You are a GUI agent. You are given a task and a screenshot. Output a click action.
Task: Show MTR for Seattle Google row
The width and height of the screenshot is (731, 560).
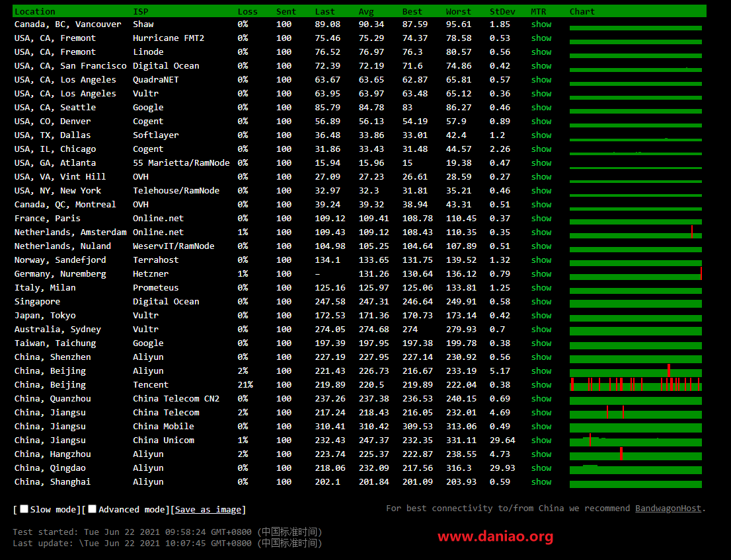tap(541, 108)
